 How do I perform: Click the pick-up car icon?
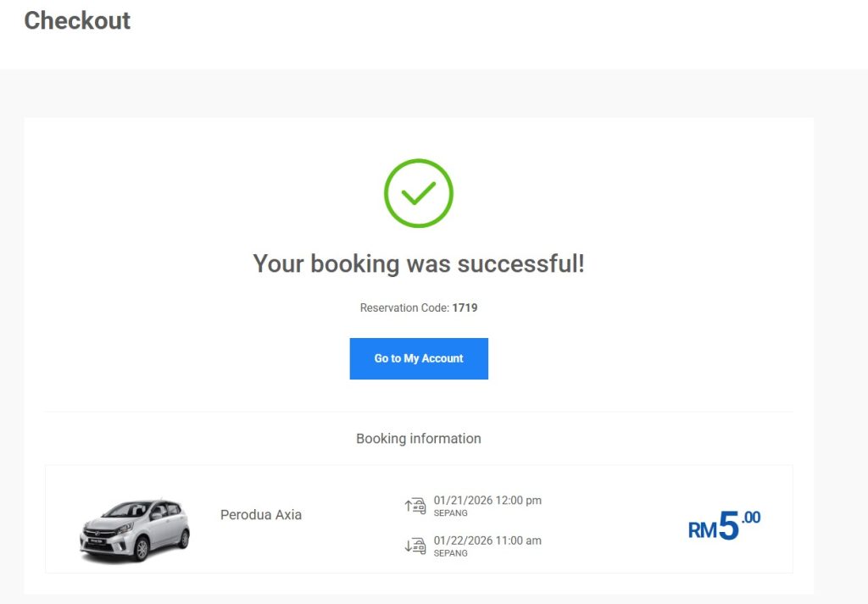[x=415, y=506]
